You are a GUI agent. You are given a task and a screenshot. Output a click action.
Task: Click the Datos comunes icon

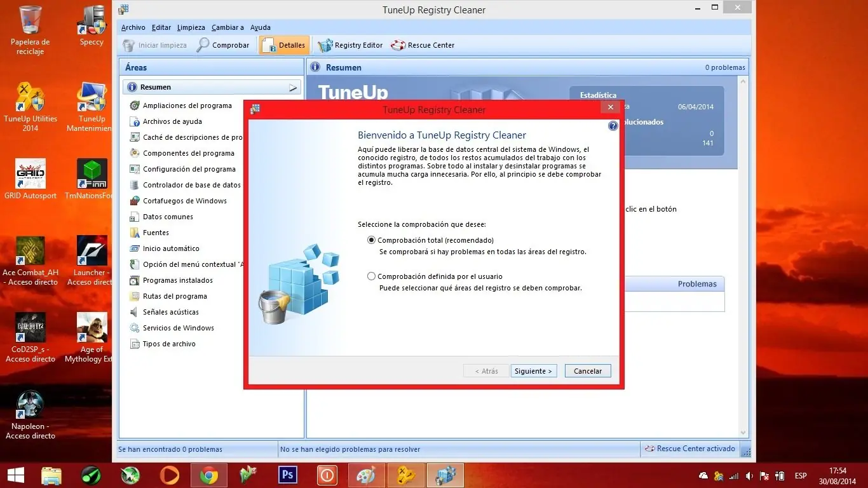(x=134, y=217)
